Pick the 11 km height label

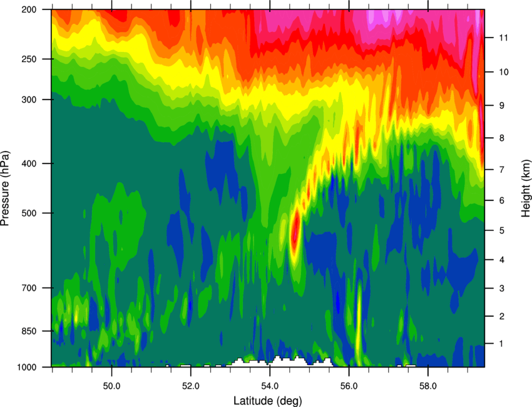[x=504, y=38]
